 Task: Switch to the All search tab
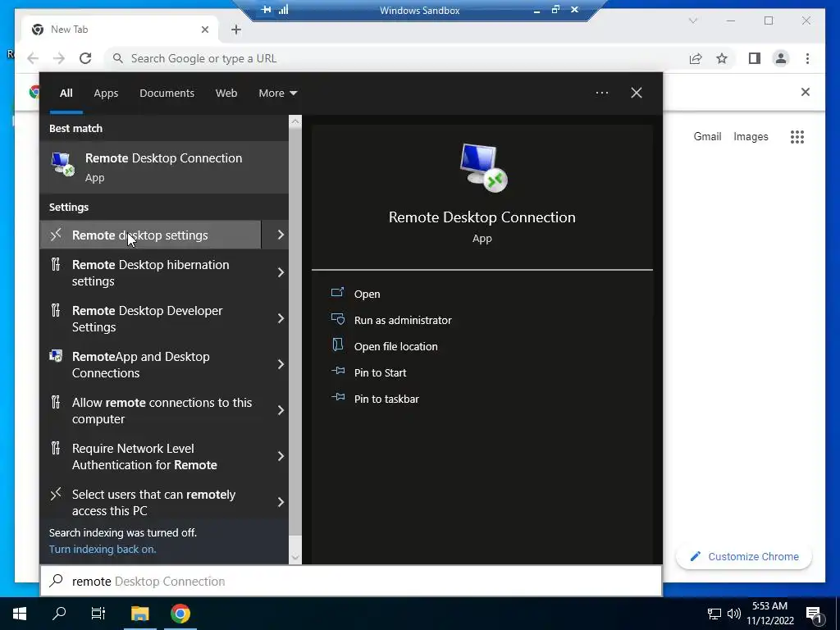(x=66, y=94)
